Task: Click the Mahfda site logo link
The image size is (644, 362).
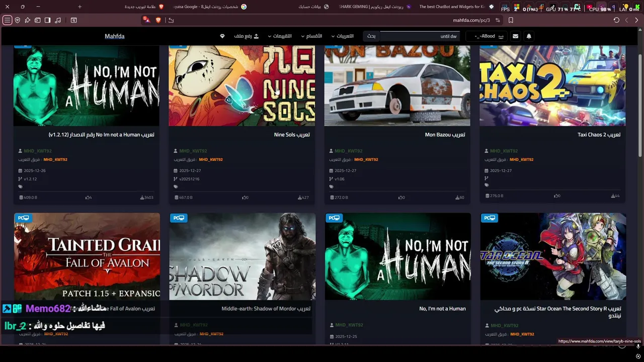Action: pos(115,36)
